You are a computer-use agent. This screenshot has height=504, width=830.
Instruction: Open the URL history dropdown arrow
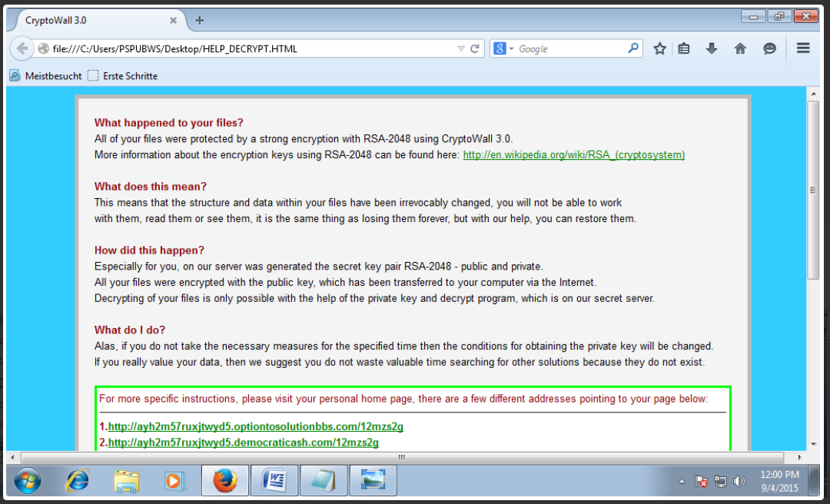pos(460,48)
